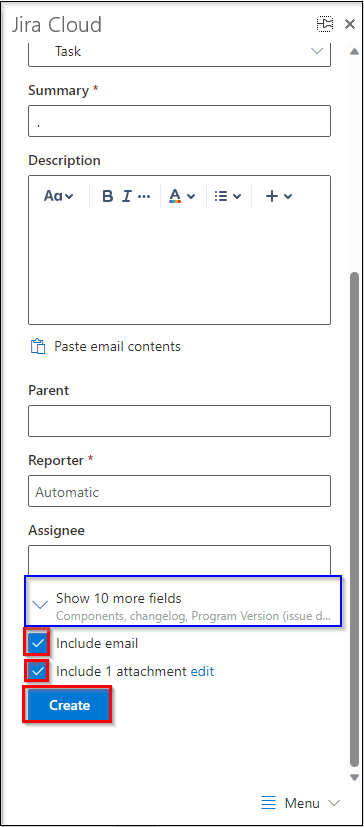
Task: Uncheck Include 1 attachment checkbox
Action: point(38,671)
